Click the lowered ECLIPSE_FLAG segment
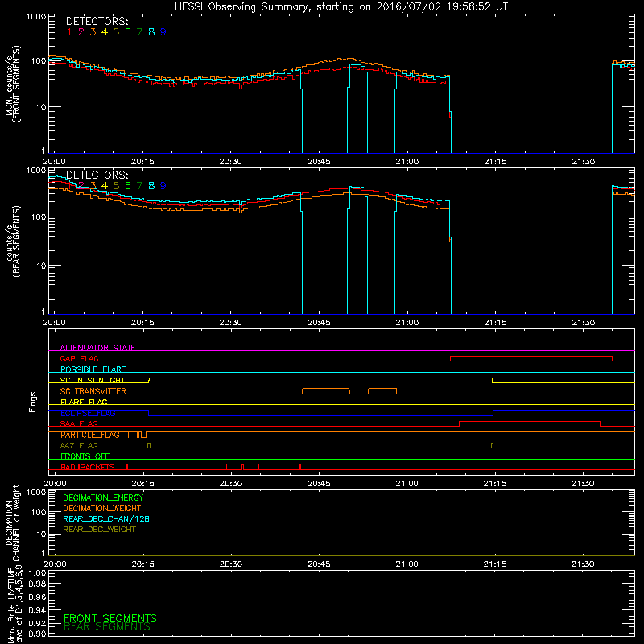The image size is (644, 644). (x=320, y=415)
